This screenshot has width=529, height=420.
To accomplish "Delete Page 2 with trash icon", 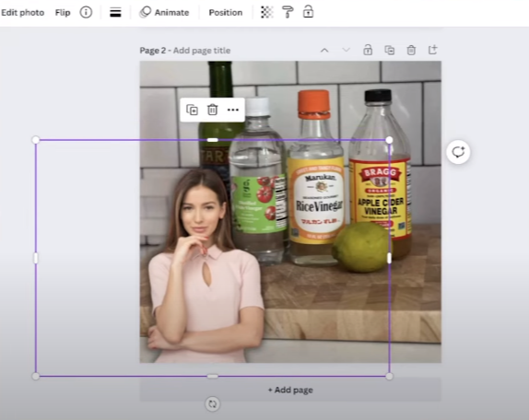I will 411,51.
